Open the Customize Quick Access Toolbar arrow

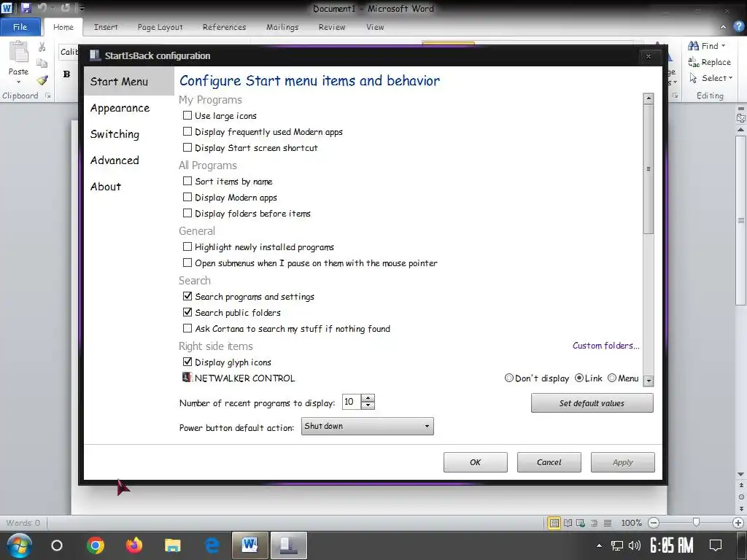pos(82,9)
